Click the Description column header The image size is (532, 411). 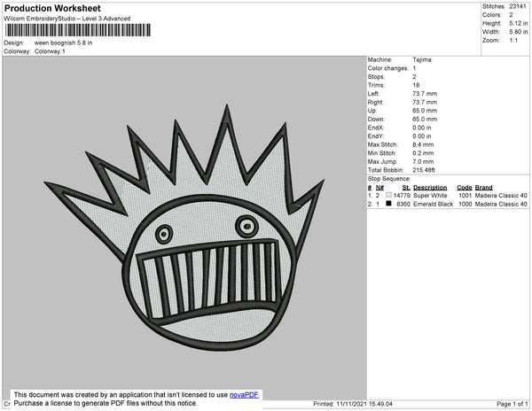coord(430,188)
